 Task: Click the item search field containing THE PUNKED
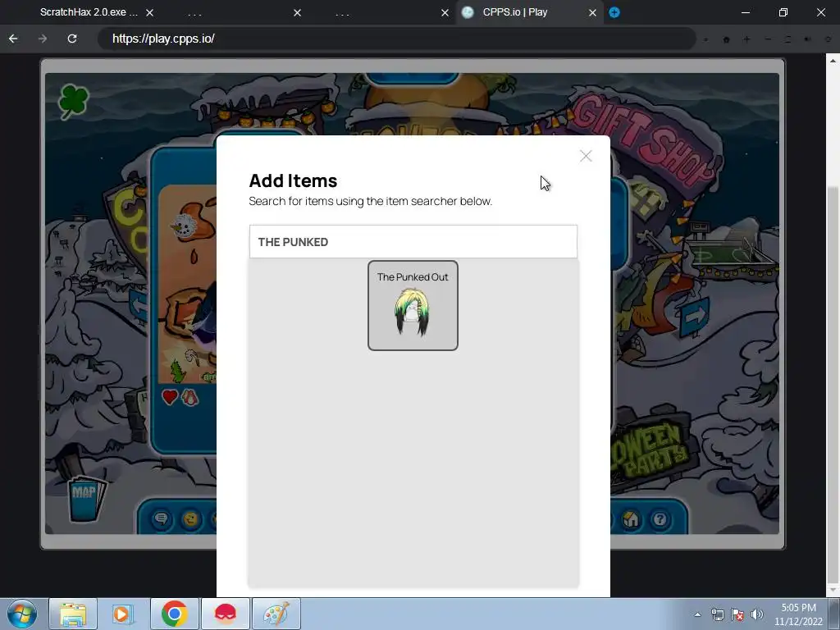(413, 242)
